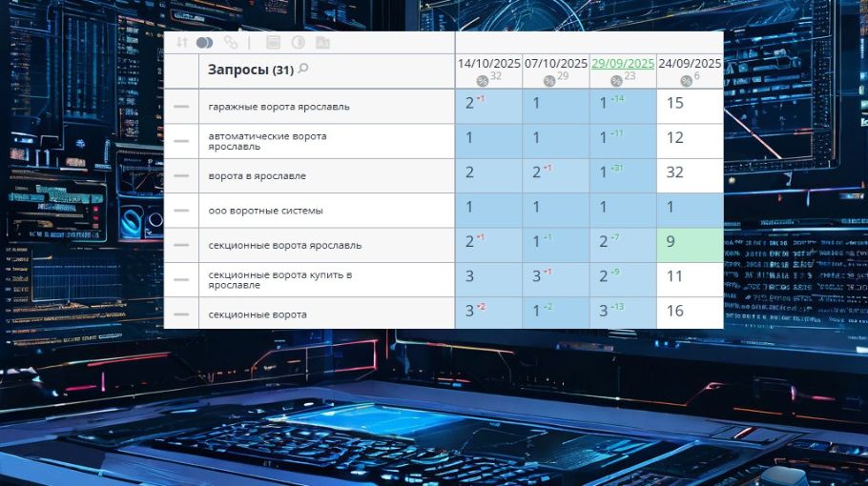
Task: Click percent icon under 29/09/2025
Action: click(x=616, y=81)
